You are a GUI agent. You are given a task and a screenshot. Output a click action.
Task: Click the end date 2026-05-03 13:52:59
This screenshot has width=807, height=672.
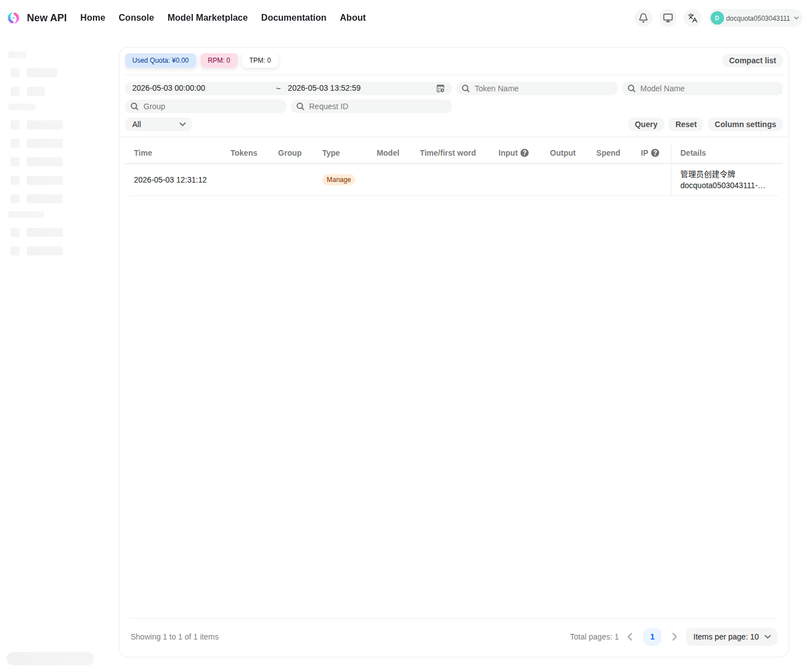pyautogui.click(x=324, y=88)
